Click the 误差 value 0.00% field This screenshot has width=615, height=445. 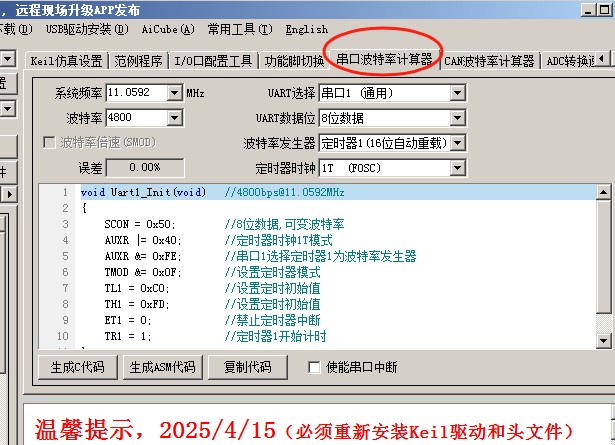[x=145, y=167]
